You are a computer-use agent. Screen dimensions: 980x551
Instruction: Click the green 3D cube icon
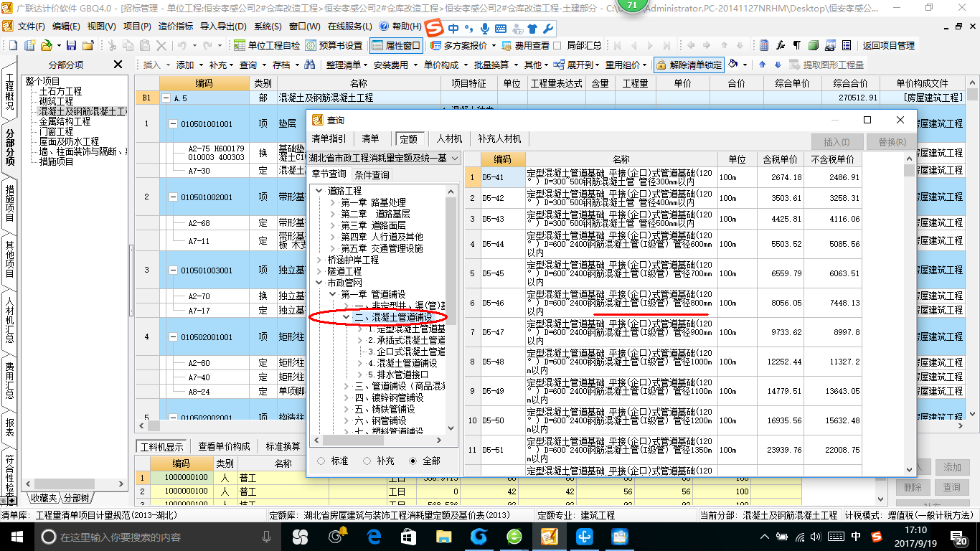click(x=813, y=45)
